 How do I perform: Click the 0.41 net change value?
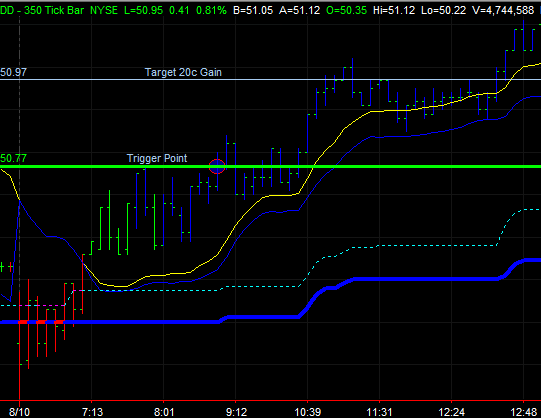pyautogui.click(x=179, y=10)
